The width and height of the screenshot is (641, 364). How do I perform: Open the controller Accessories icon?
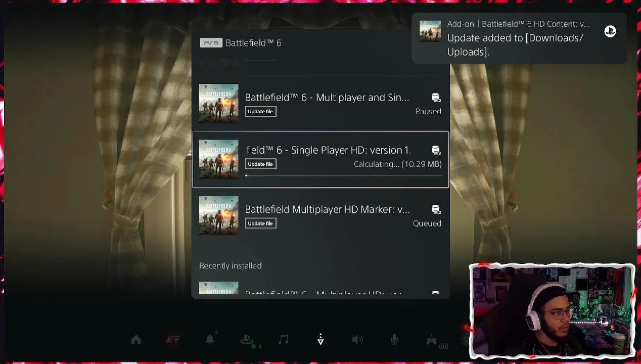point(431,340)
